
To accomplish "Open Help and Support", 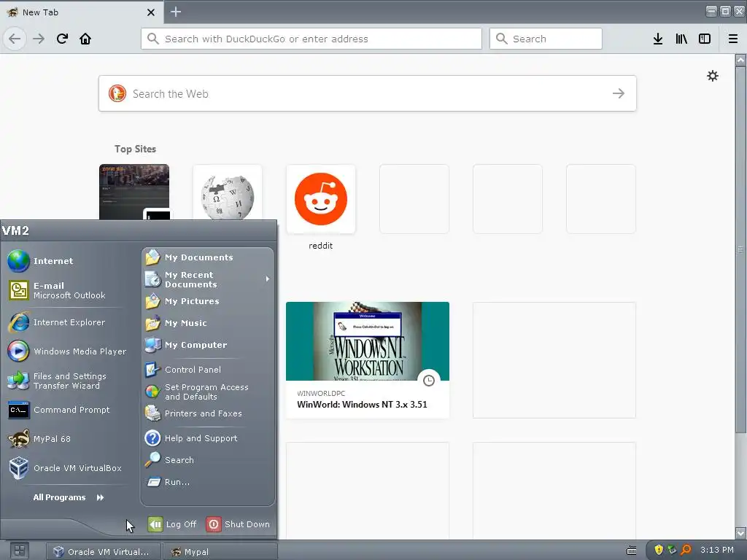I will pyautogui.click(x=208, y=438).
